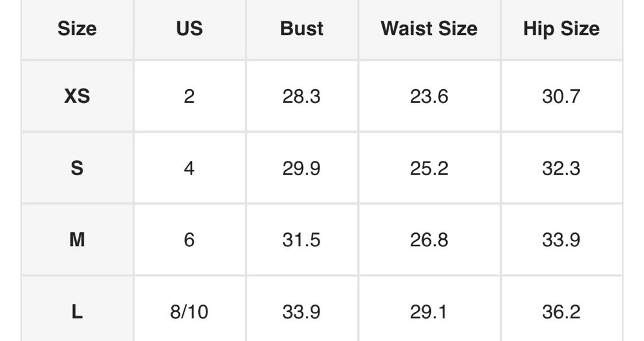
Task: Click the Size column header
Action: pos(77,29)
